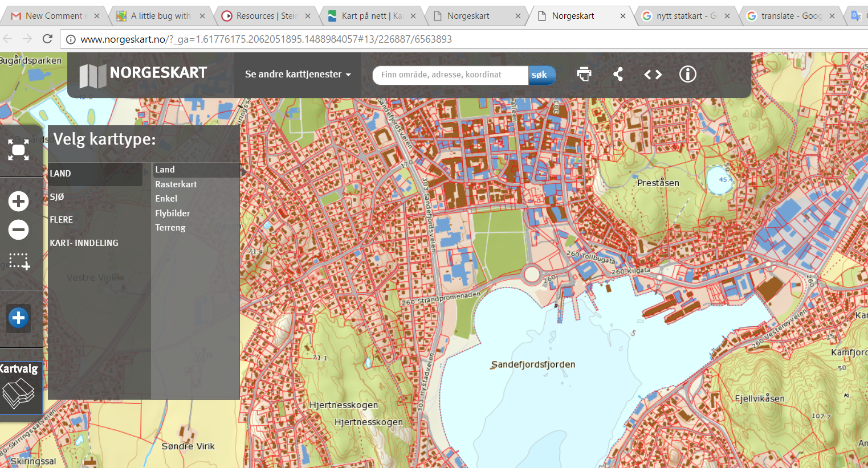Expand the FLERE map category

tap(62, 220)
